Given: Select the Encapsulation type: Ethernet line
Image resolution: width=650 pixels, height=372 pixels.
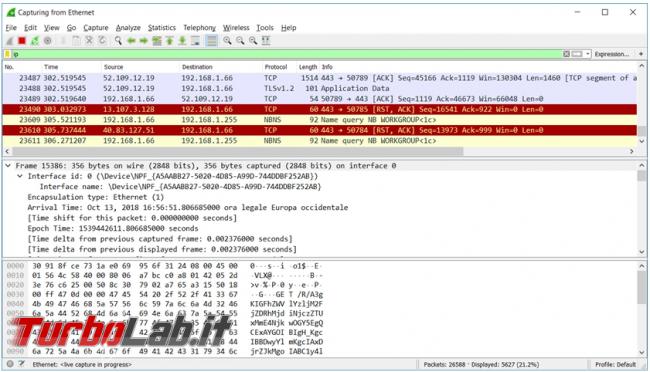Looking at the screenshot, I should 96,197.
